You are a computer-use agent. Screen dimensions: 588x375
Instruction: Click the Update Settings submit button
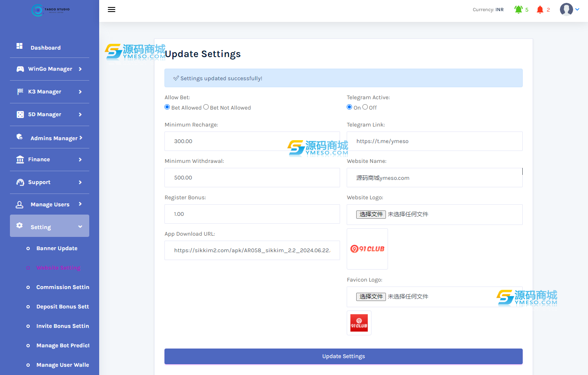pos(343,356)
